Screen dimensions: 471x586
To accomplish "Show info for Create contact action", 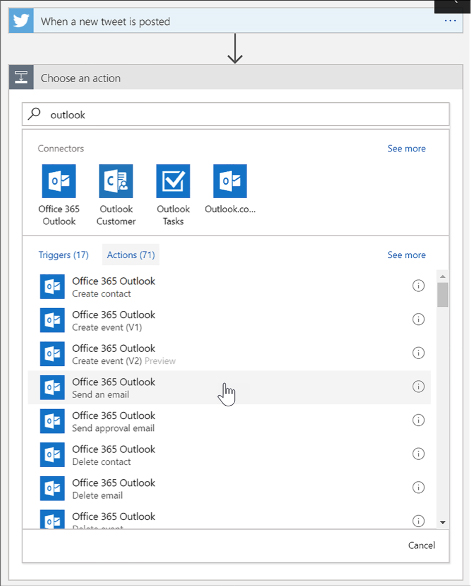I will [x=418, y=286].
